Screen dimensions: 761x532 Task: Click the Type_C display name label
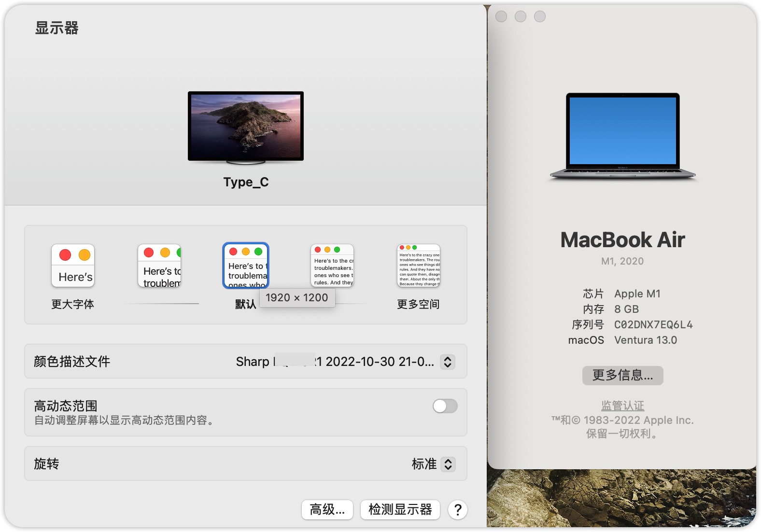pyautogui.click(x=246, y=182)
